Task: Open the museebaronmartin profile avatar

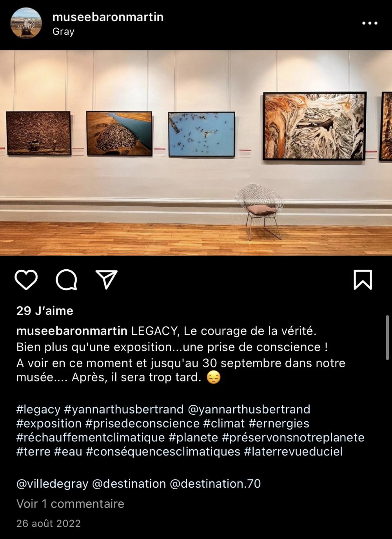Action: (x=26, y=23)
